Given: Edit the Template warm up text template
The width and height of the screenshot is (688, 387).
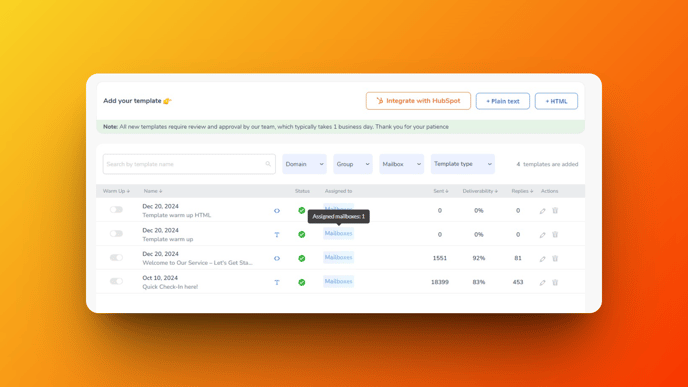Looking at the screenshot, I should 542,235.
